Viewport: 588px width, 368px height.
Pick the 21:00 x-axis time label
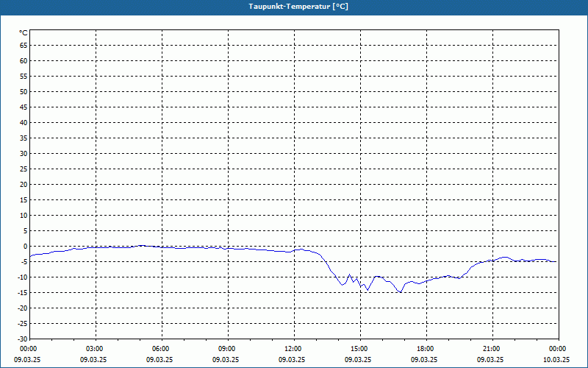[492, 349]
